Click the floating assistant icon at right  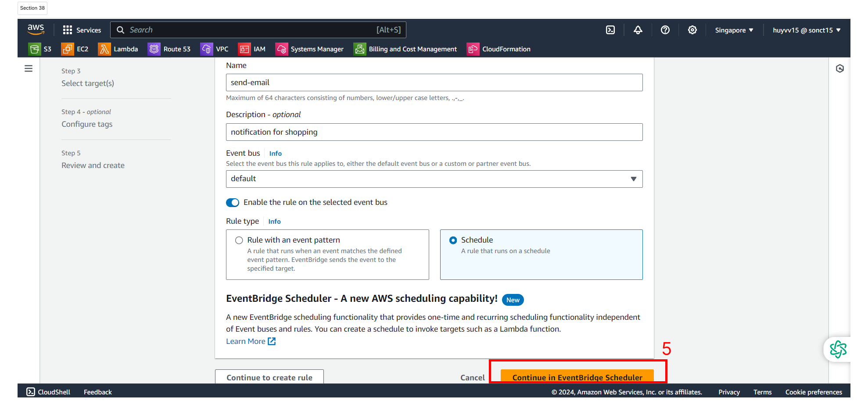tap(838, 350)
